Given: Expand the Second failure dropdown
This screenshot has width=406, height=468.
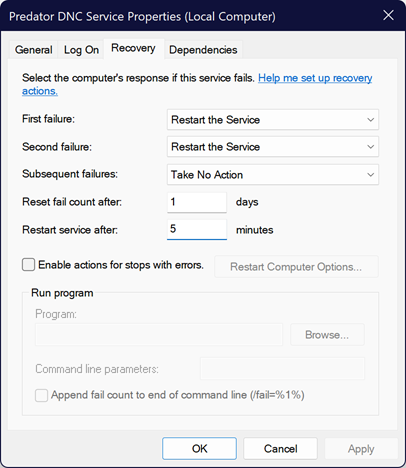Looking at the screenshot, I should click(273, 147).
